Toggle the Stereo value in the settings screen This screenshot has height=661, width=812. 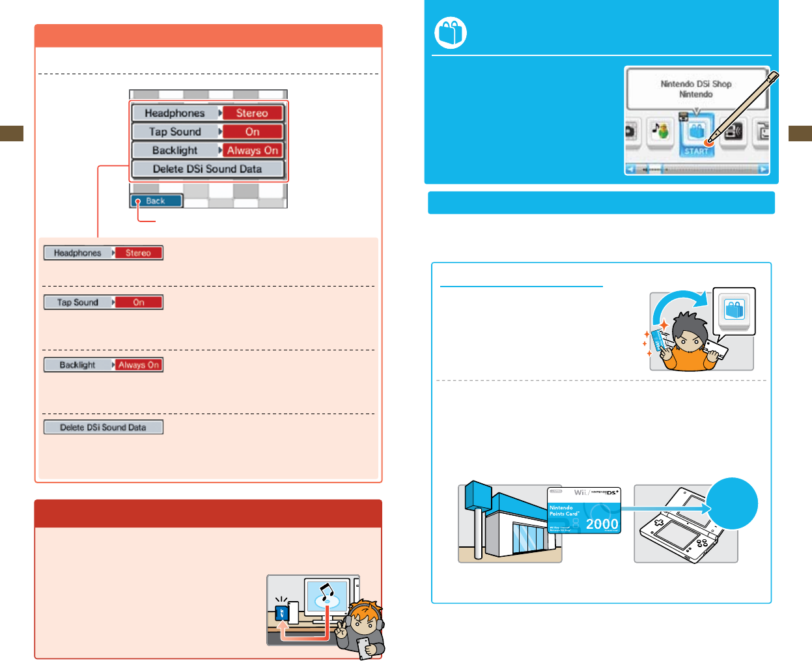point(253,113)
